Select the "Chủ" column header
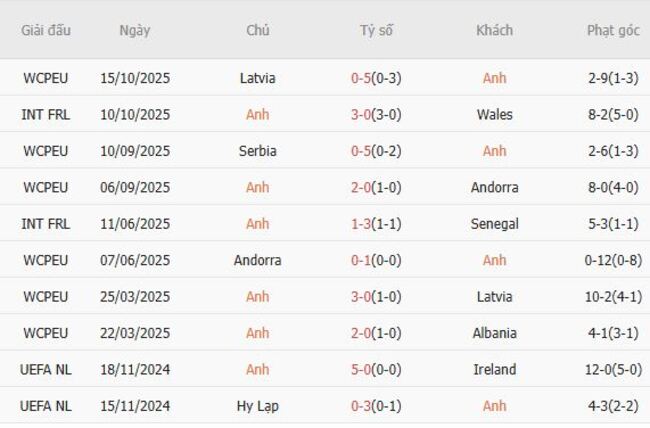 point(257,30)
